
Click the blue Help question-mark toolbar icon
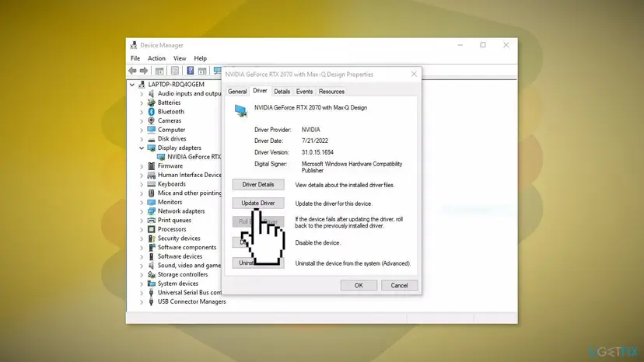190,71
